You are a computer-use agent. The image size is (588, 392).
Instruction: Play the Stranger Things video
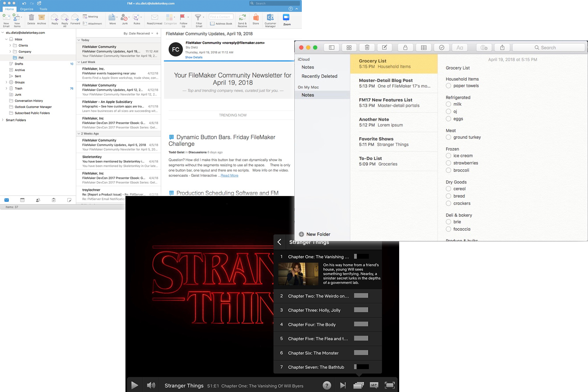134,385
